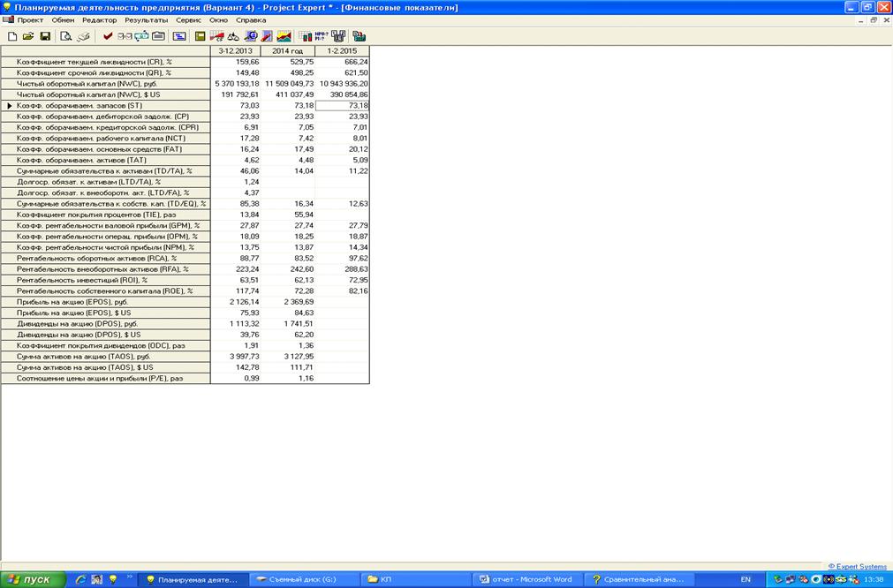Image resolution: width=893 pixels, height=588 pixels.
Task: Click the red checkmark toolbar icon
Action: [x=108, y=36]
